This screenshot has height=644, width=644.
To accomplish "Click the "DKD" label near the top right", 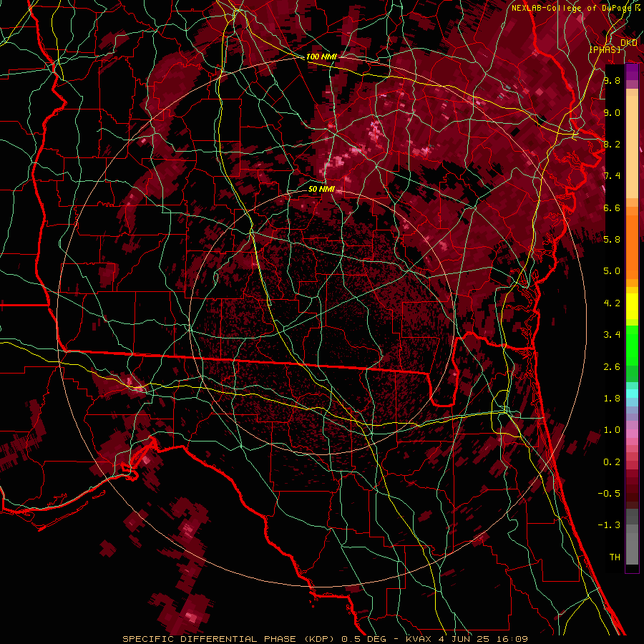I will pyautogui.click(x=629, y=43).
